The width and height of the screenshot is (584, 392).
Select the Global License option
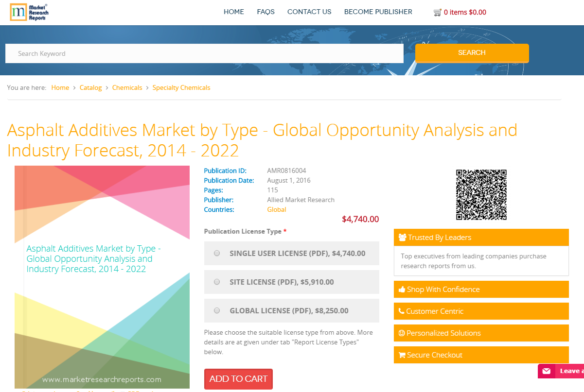(x=217, y=310)
